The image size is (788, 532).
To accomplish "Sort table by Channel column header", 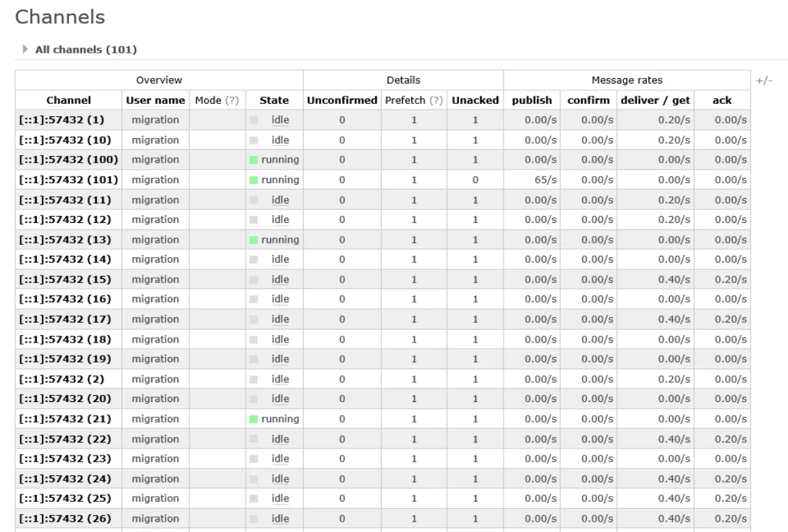I will point(68,100).
